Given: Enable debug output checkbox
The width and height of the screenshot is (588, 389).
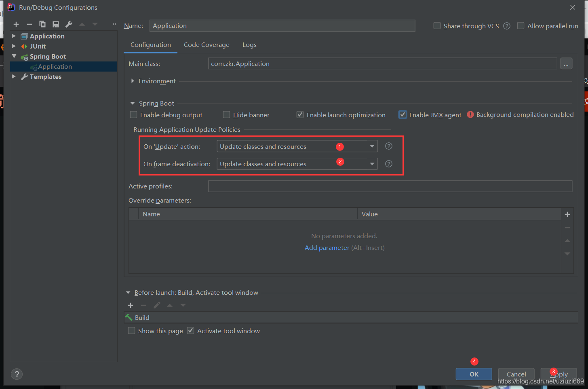Looking at the screenshot, I should tap(133, 114).
